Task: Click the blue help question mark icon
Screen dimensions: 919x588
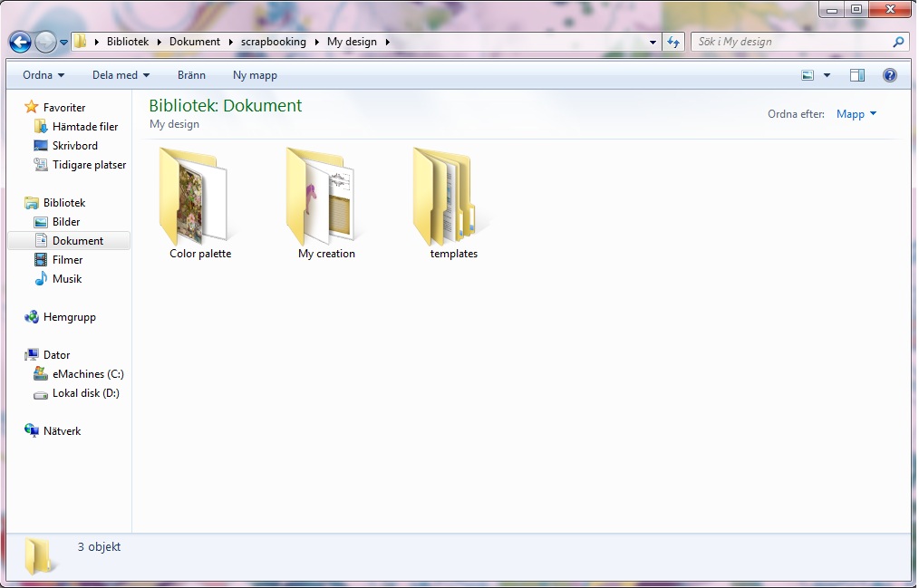Action: point(890,75)
